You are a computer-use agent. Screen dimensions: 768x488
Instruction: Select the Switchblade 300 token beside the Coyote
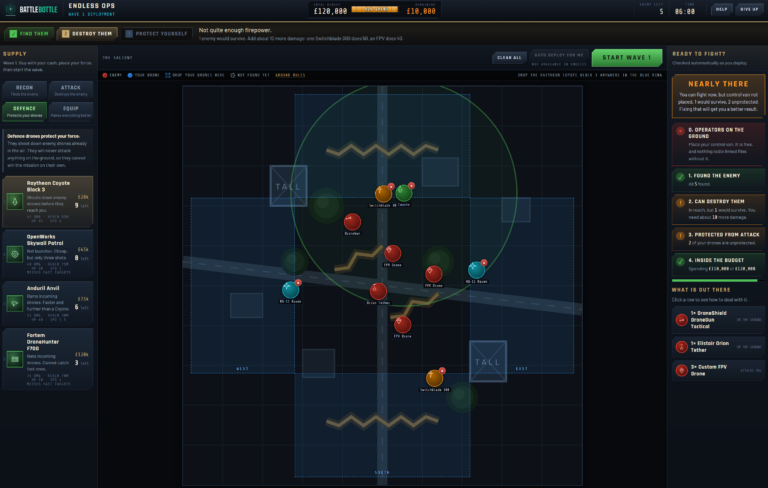tap(383, 194)
